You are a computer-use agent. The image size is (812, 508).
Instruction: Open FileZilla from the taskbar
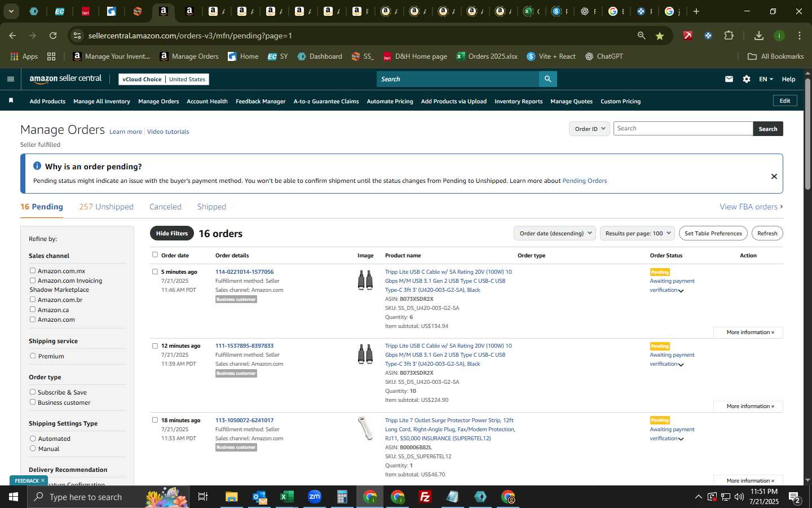425,497
